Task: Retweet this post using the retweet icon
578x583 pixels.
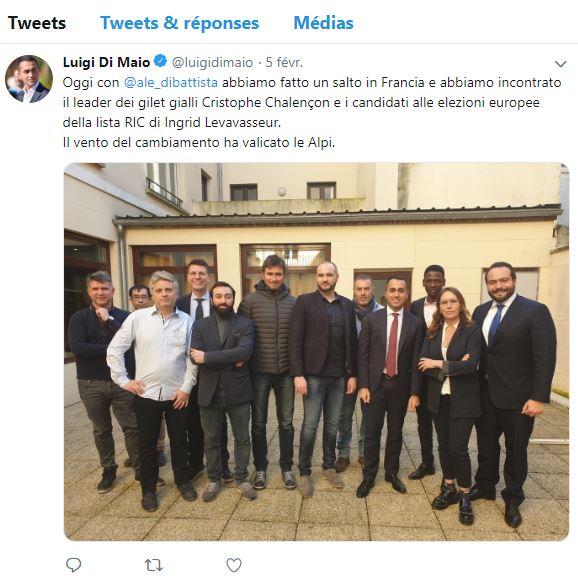Action: tap(154, 565)
